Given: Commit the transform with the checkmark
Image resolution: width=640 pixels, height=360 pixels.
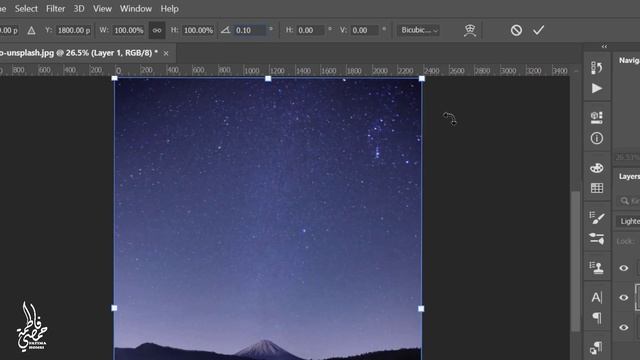Looking at the screenshot, I should [538, 30].
